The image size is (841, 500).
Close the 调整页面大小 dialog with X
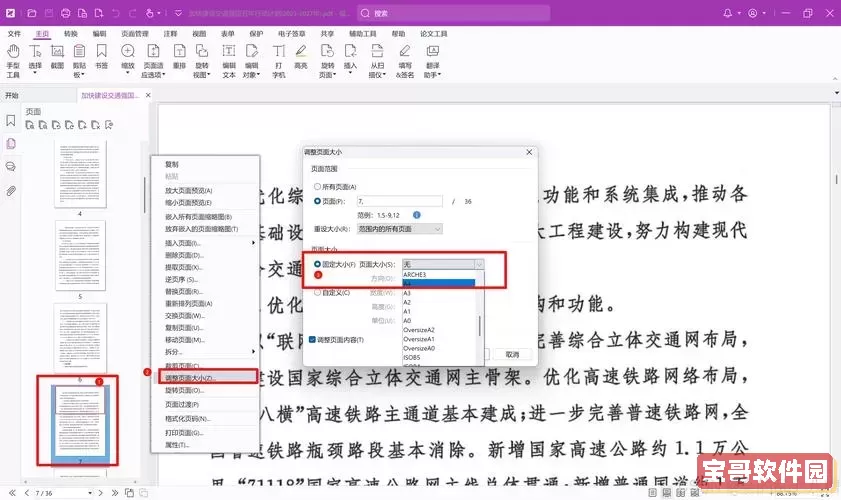(529, 152)
